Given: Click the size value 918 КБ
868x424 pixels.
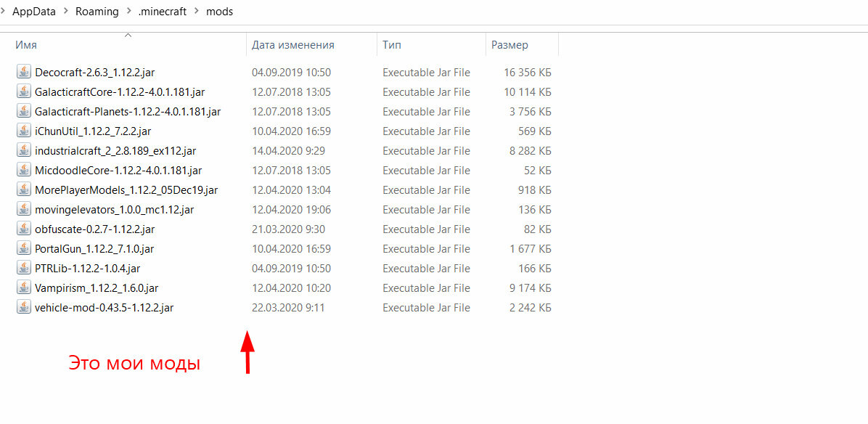Looking at the screenshot, I should (535, 190).
